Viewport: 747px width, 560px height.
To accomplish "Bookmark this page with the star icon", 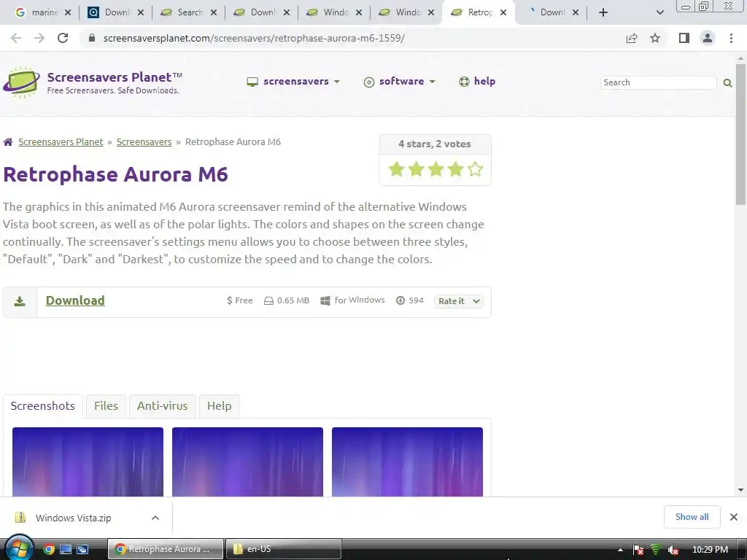I will (x=655, y=38).
